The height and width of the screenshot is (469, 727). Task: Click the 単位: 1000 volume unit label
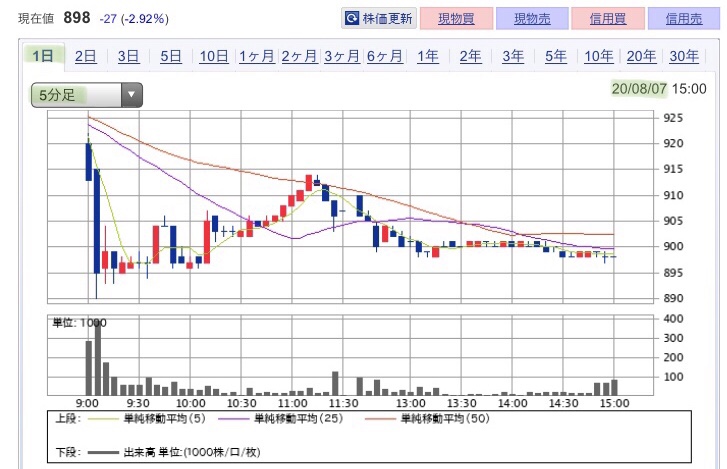79,323
